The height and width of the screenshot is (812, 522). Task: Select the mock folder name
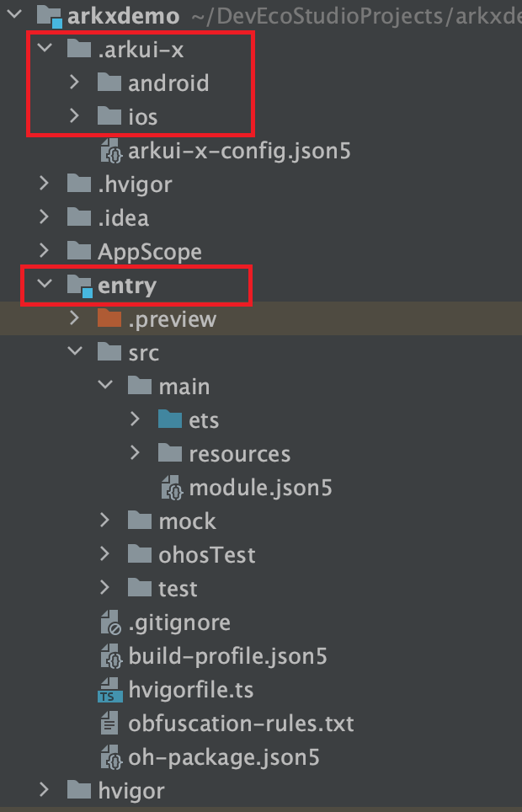[187, 521]
